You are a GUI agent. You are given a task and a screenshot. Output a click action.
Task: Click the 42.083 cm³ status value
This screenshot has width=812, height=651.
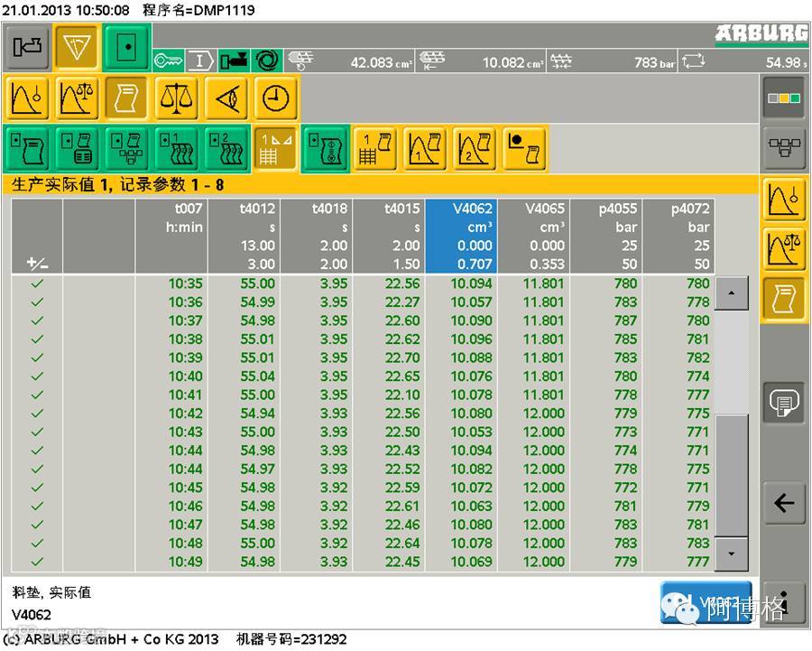point(381,62)
